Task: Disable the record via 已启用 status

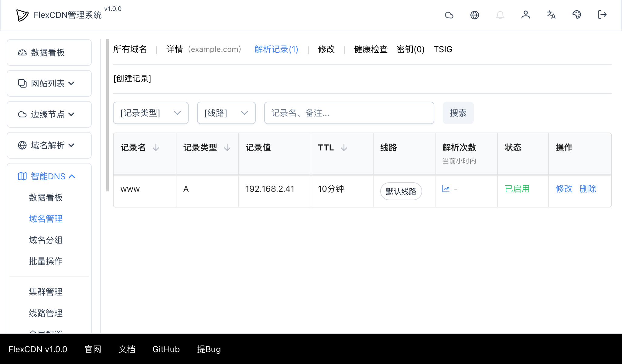Action: click(x=517, y=189)
